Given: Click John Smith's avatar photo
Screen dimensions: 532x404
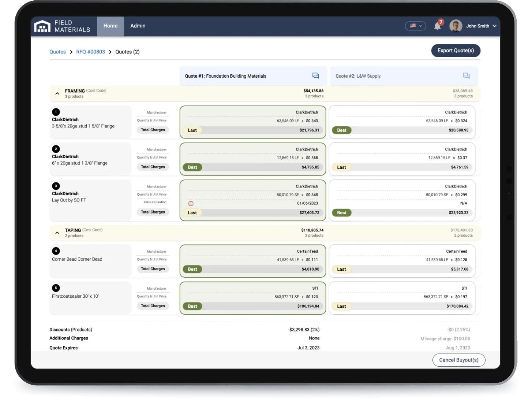Looking at the screenshot, I should coord(456,26).
